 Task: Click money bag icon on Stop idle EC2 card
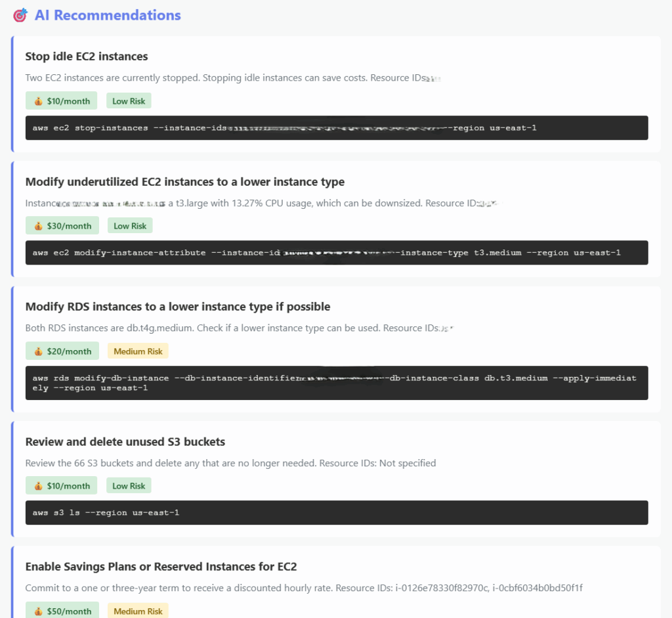pyautogui.click(x=39, y=101)
